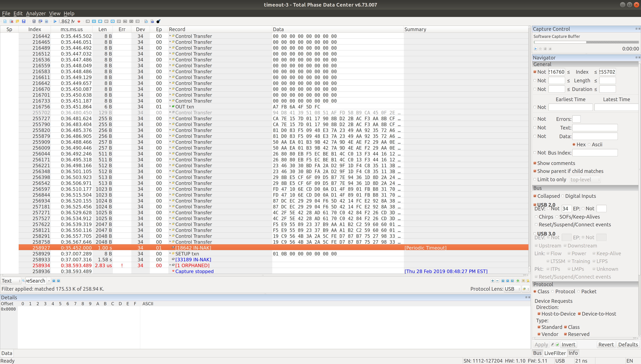Viewport: 641px width, 364px height.
Task: Click the blue Run capture play icon
Action: [x=55, y=21]
